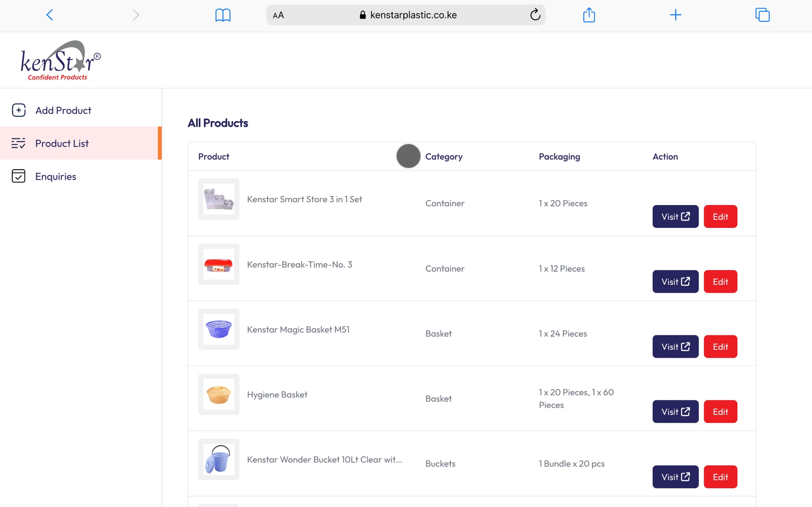Edit the Kenstar Magic Basket M51
812x507 pixels.
click(x=720, y=347)
